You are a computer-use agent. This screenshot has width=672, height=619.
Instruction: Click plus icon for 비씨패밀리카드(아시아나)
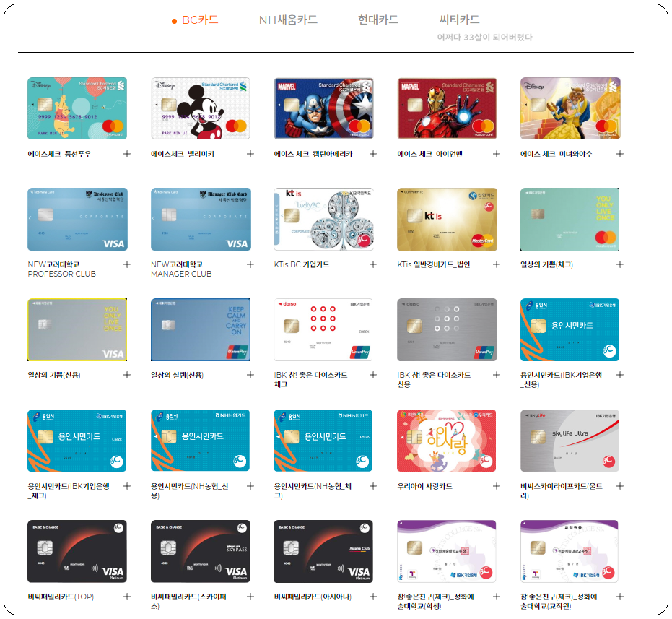point(373,597)
